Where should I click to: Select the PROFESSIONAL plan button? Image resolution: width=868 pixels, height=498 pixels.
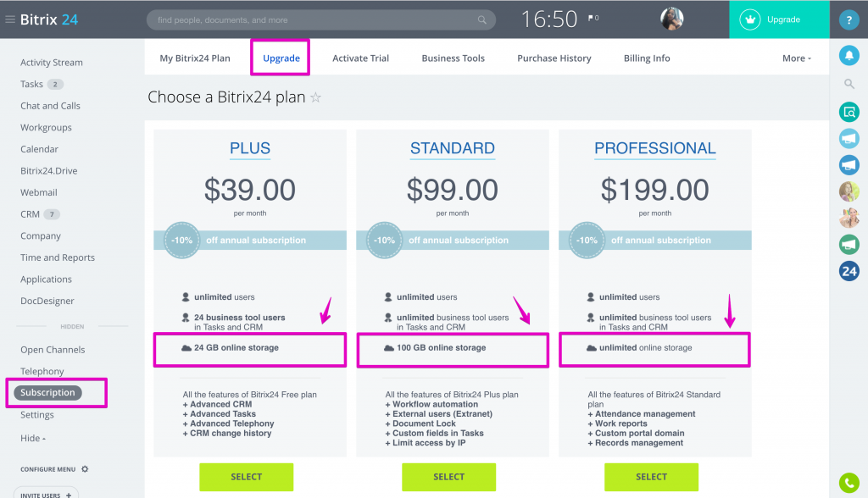[651, 477]
